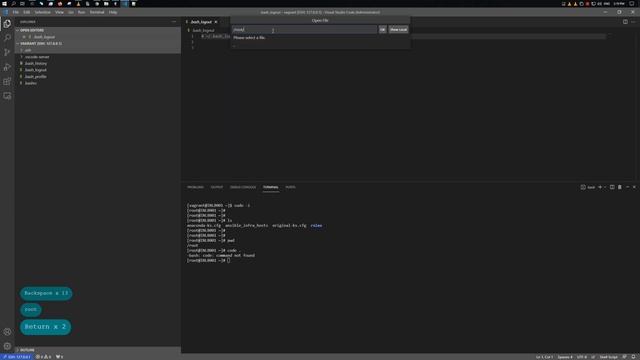This screenshot has width=640, height=360.
Task: Open the Go menu
Action: click(x=71, y=12)
